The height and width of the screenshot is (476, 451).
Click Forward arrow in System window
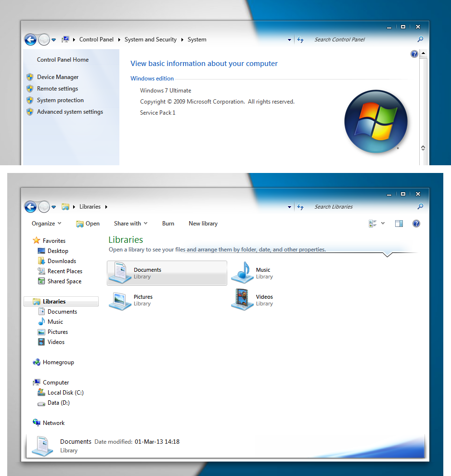[44, 40]
